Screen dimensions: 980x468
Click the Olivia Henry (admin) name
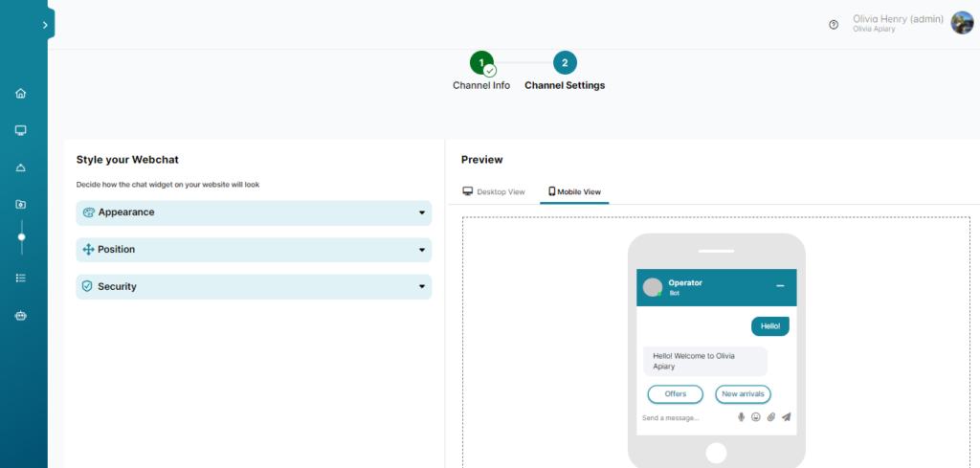coord(898,19)
